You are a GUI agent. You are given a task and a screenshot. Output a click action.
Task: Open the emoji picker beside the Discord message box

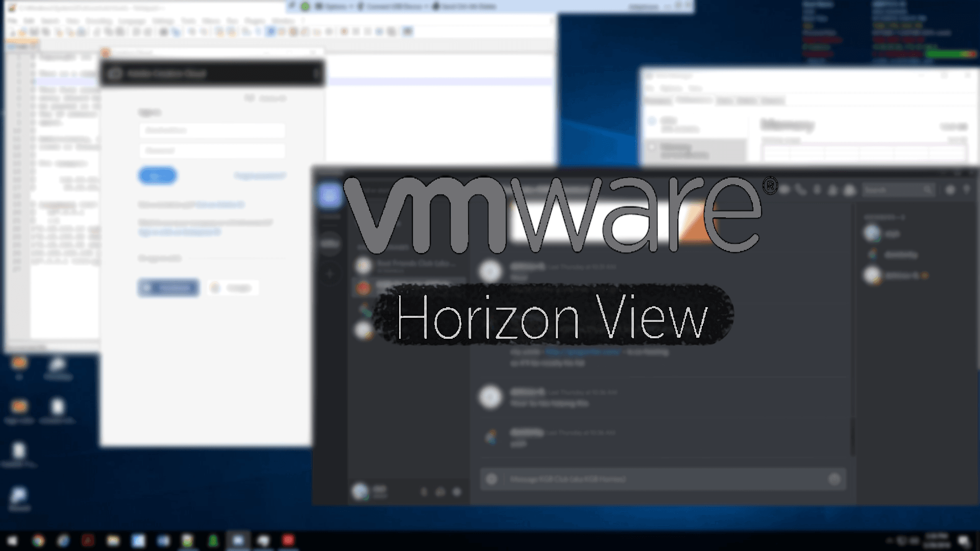[834, 479]
